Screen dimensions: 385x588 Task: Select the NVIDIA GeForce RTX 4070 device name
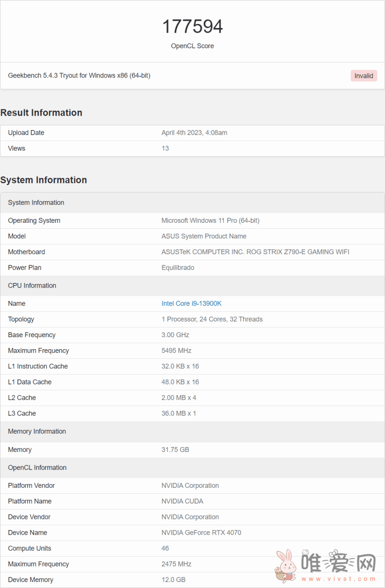click(x=201, y=533)
